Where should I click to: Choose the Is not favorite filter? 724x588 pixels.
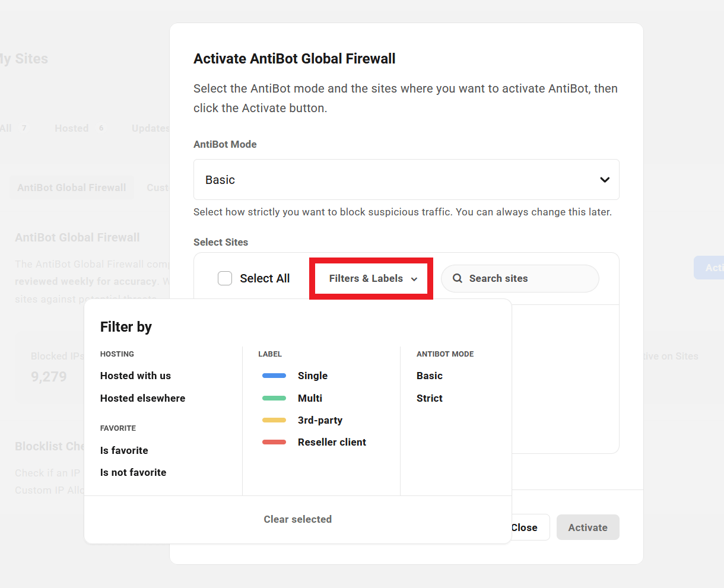[x=133, y=472]
